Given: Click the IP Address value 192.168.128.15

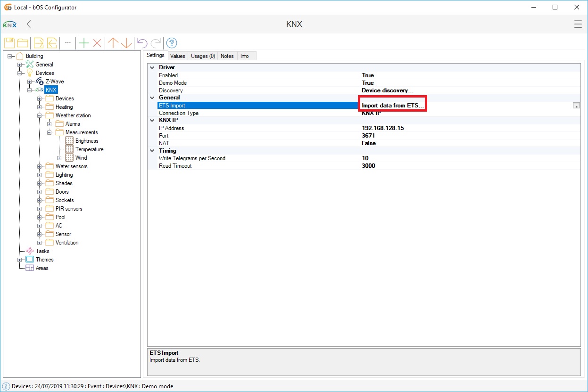Looking at the screenshot, I should [x=383, y=128].
